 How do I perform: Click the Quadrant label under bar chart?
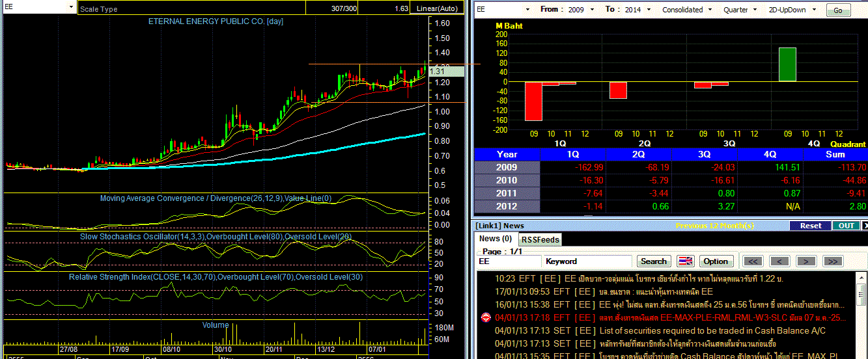click(x=848, y=144)
